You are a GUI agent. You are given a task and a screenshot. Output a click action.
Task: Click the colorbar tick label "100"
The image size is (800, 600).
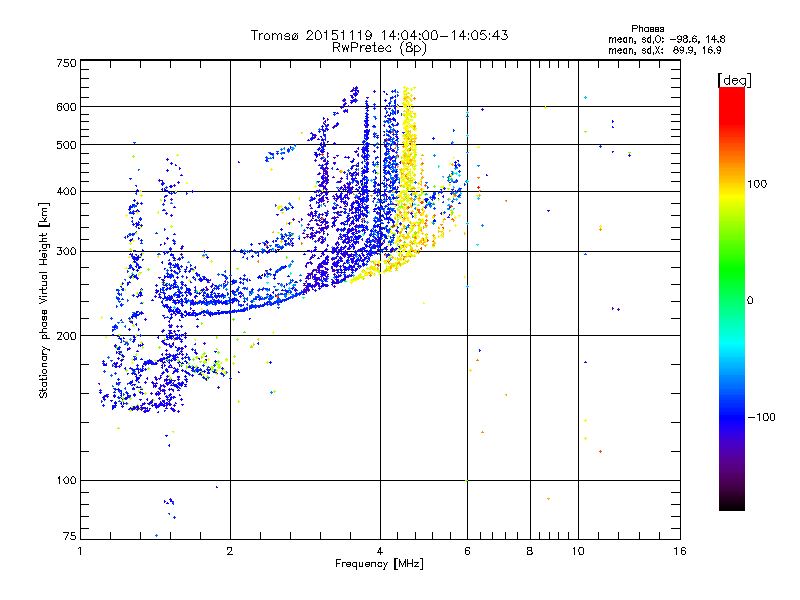[757, 184]
